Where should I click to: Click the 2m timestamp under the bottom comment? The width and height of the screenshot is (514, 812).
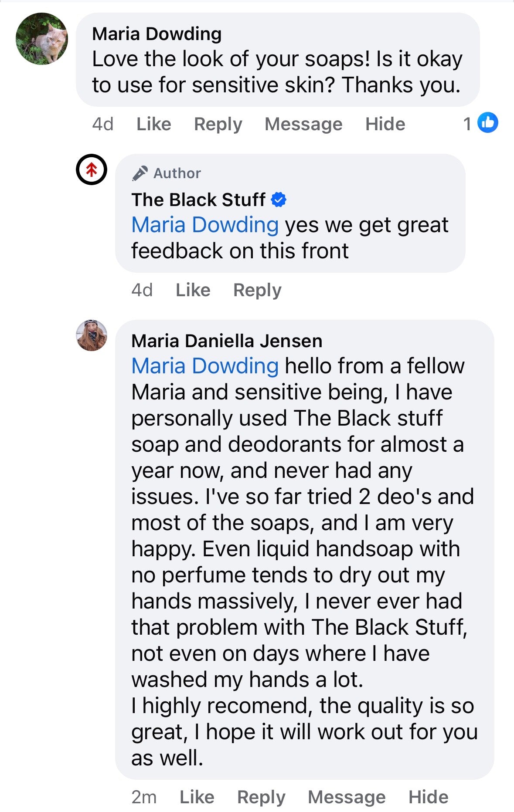tap(143, 797)
